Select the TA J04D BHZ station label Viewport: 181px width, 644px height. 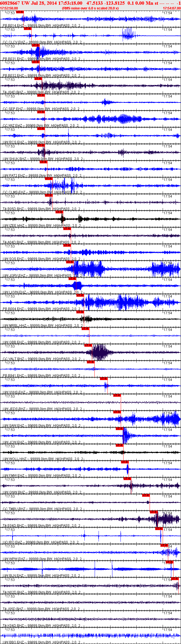[x=13, y=92]
